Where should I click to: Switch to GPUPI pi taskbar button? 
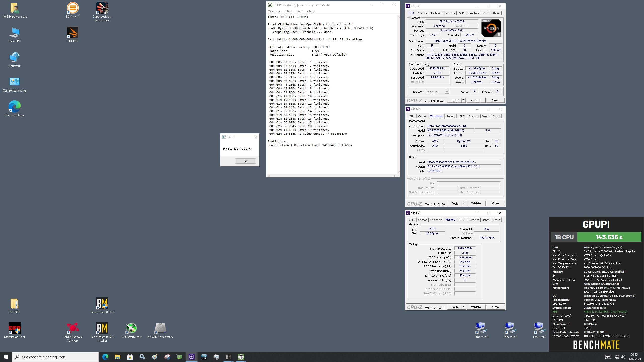(x=241, y=357)
